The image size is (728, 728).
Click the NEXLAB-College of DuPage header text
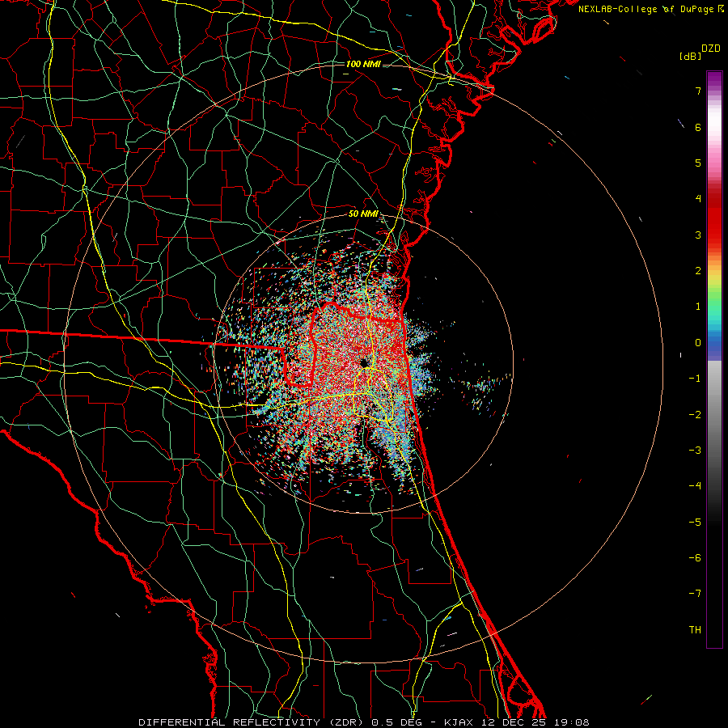click(x=650, y=9)
